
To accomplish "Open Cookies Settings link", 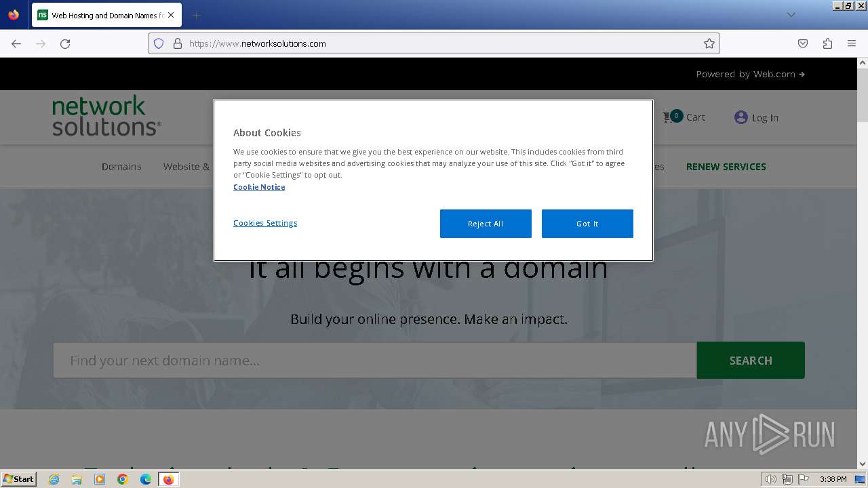I will (265, 223).
